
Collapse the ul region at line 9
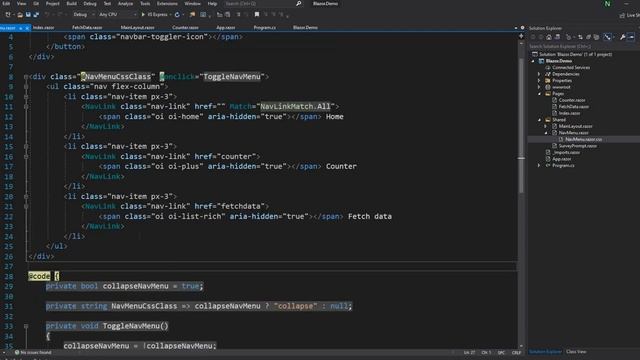click(26, 87)
